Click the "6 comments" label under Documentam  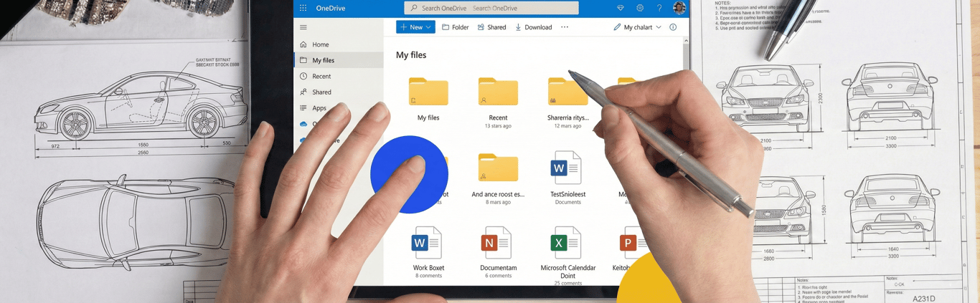(498, 276)
